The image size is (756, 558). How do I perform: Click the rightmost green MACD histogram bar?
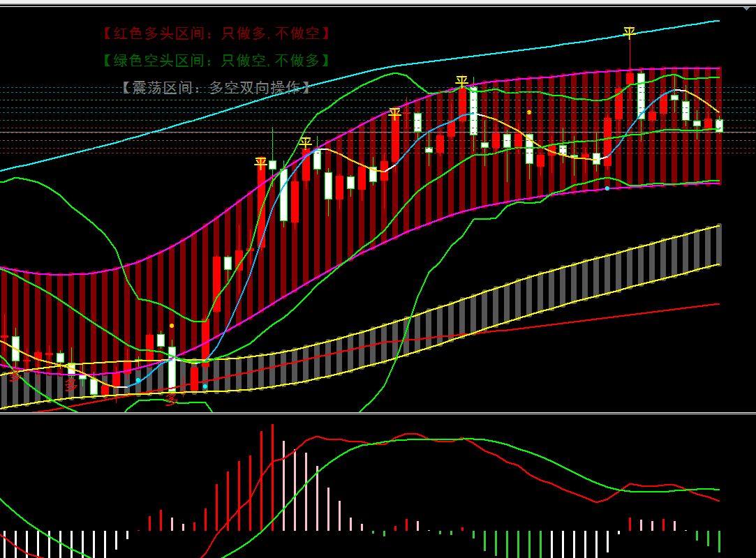[719, 541]
